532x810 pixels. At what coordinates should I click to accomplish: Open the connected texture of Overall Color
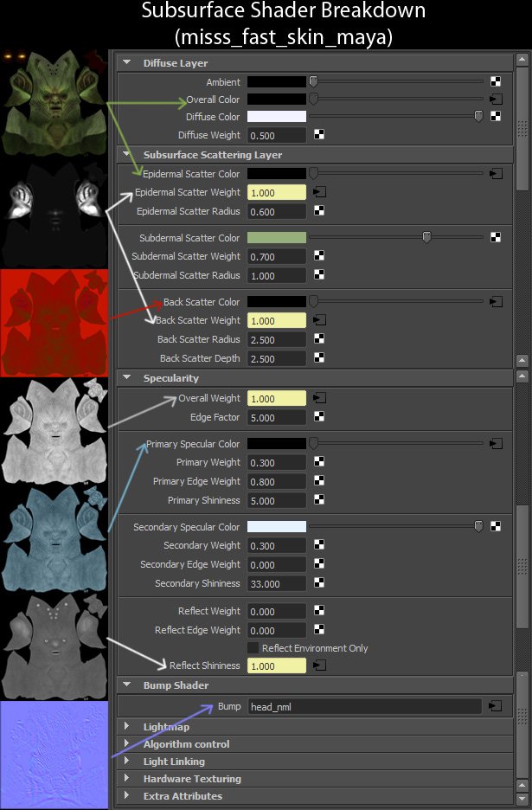coord(496,100)
